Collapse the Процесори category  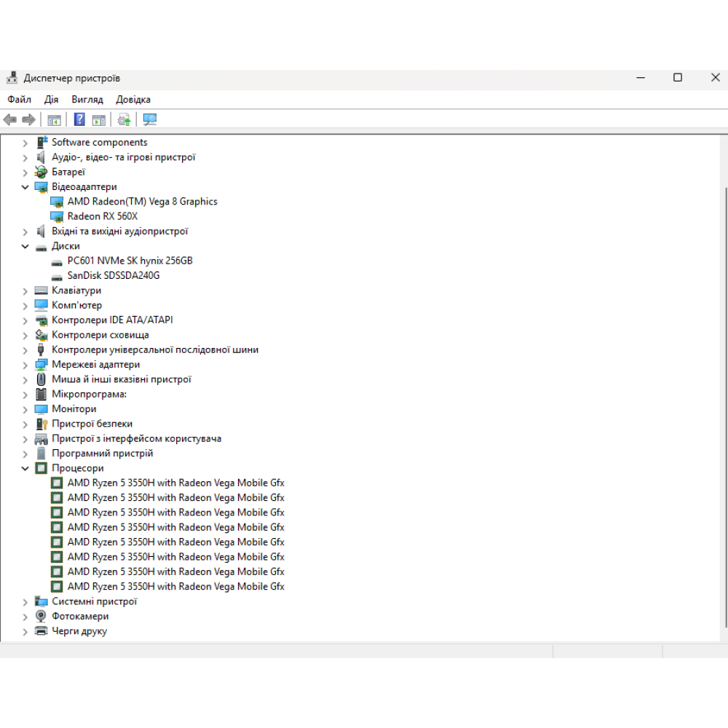25,468
